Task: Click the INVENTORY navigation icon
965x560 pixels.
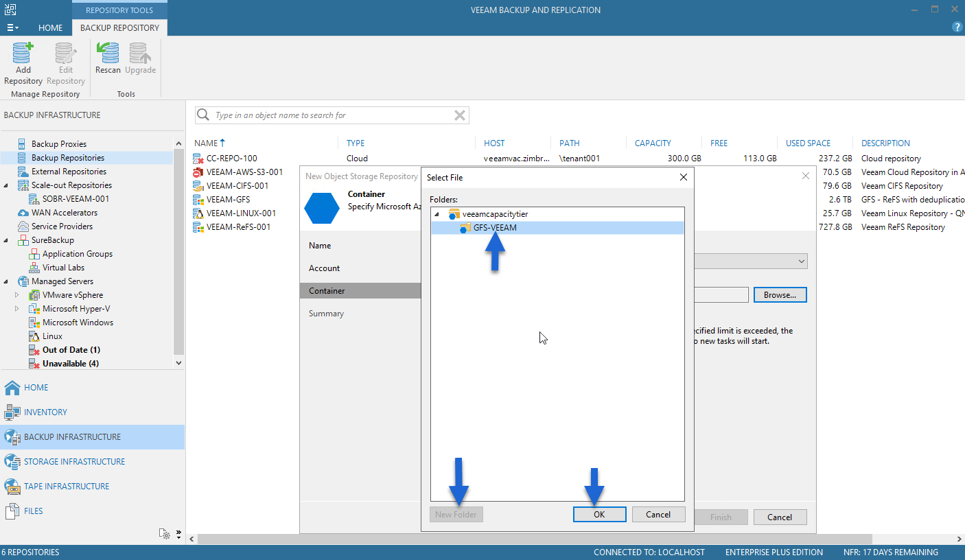Action: click(x=12, y=412)
